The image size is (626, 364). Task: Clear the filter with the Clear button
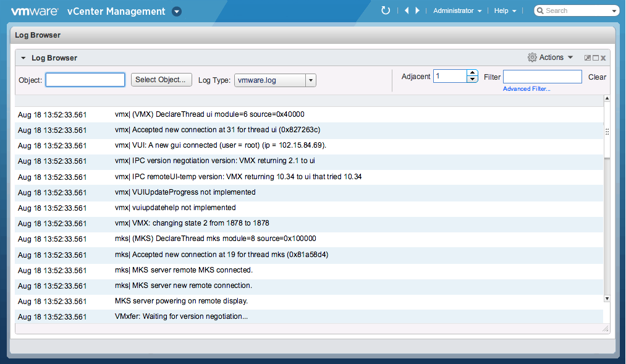click(x=597, y=77)
